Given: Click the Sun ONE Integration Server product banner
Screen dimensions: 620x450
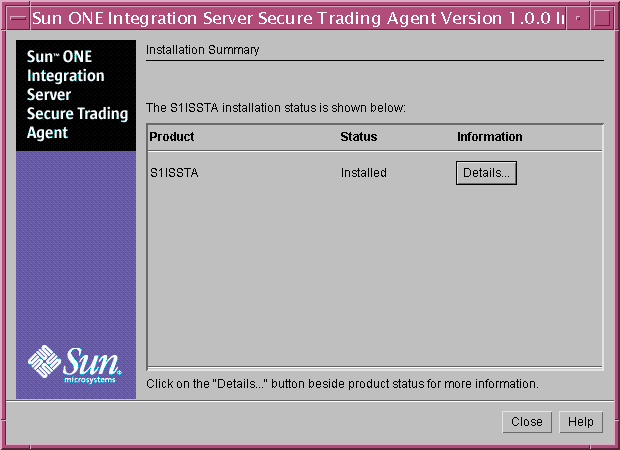Looking at the screenshot, I should (76, 95).
